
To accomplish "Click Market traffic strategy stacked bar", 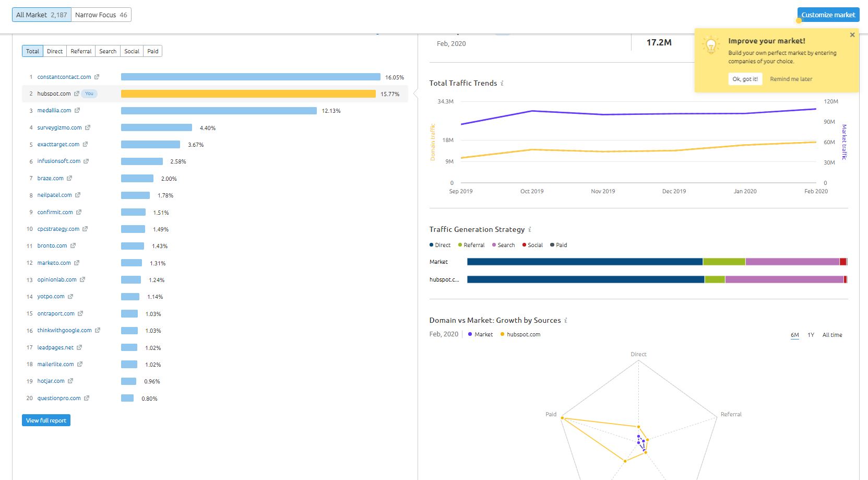I will click(x=657, y=262).
